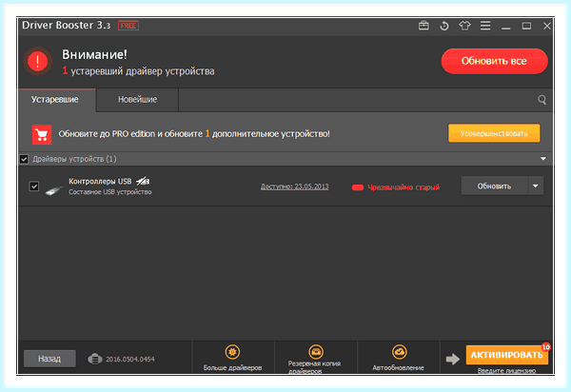The image size is (571, 392).
Task: Open the dropdown arrow beside Обновить
Action: [x=535, y=186]
